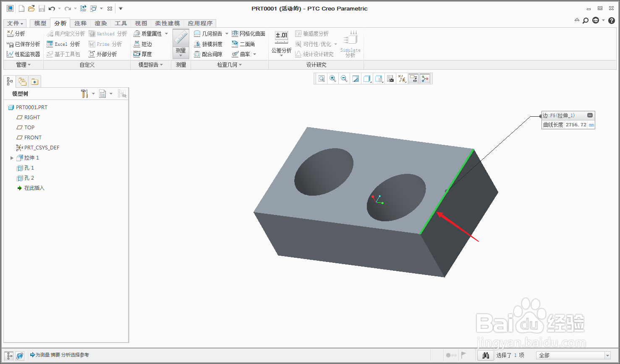Click the Undo arrow icon

click(x=52, y=8)
